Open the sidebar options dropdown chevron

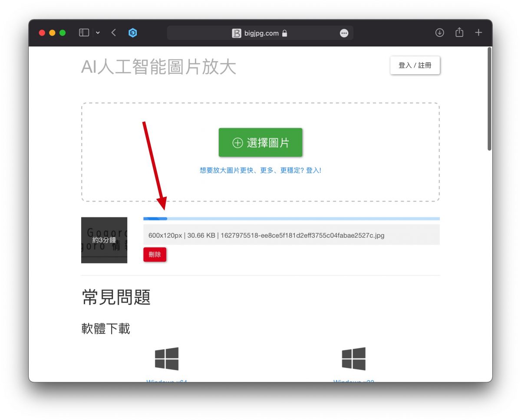pos(98,33)
